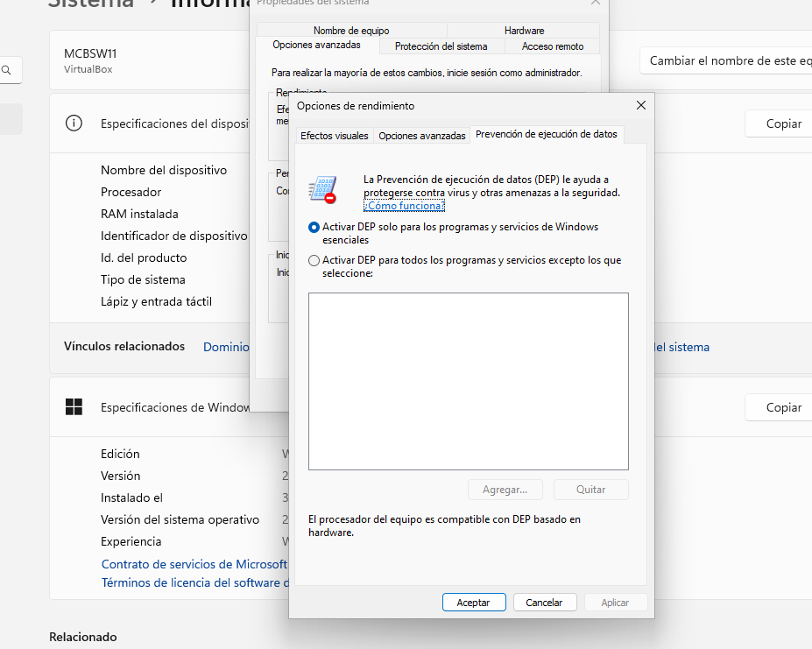Image resolution: width=812 pixels, height=649 pixels.
Task: Click the Windows logo beside Especificaciones de Windows
Action: [x=74, y=407]
